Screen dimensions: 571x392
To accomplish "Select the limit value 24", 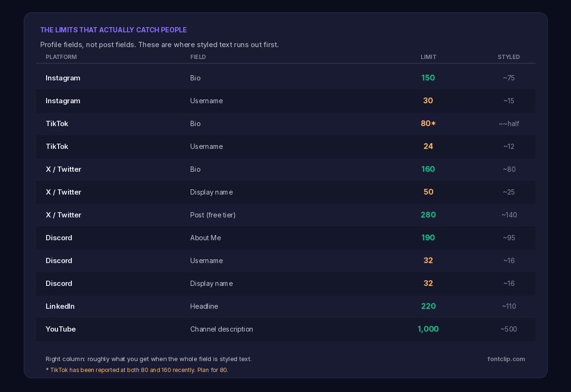I will [x=428, y=146].
